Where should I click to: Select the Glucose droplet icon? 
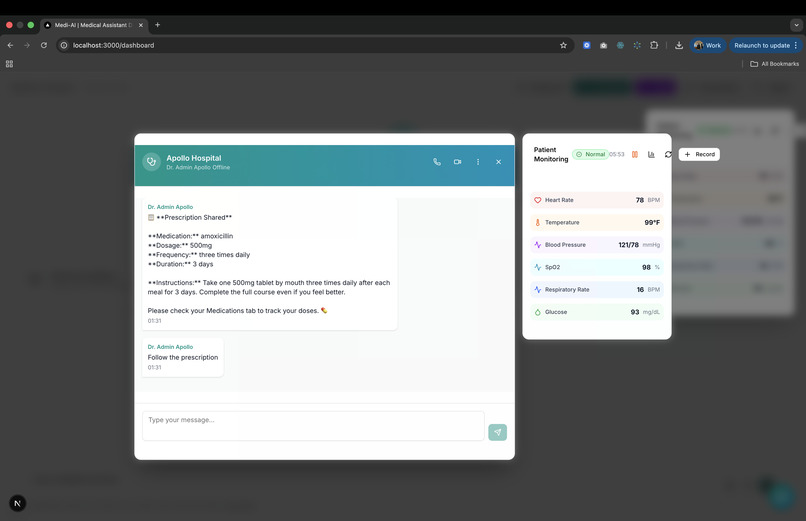point(538,312)
